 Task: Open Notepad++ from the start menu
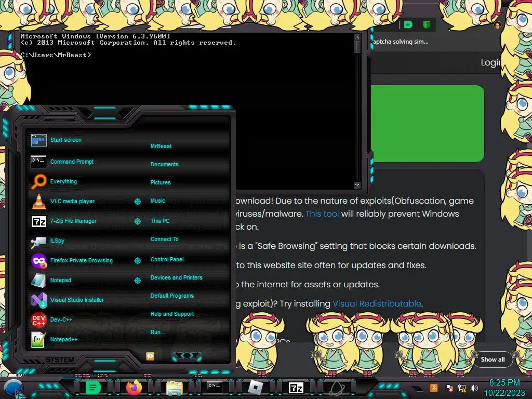coord(54,339)
